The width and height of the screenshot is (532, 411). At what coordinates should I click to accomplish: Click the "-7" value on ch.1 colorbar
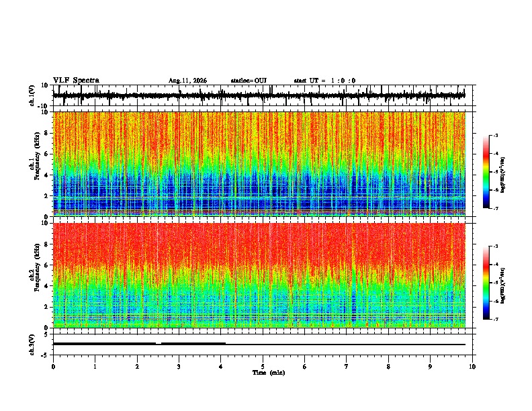tap(495, 208)
